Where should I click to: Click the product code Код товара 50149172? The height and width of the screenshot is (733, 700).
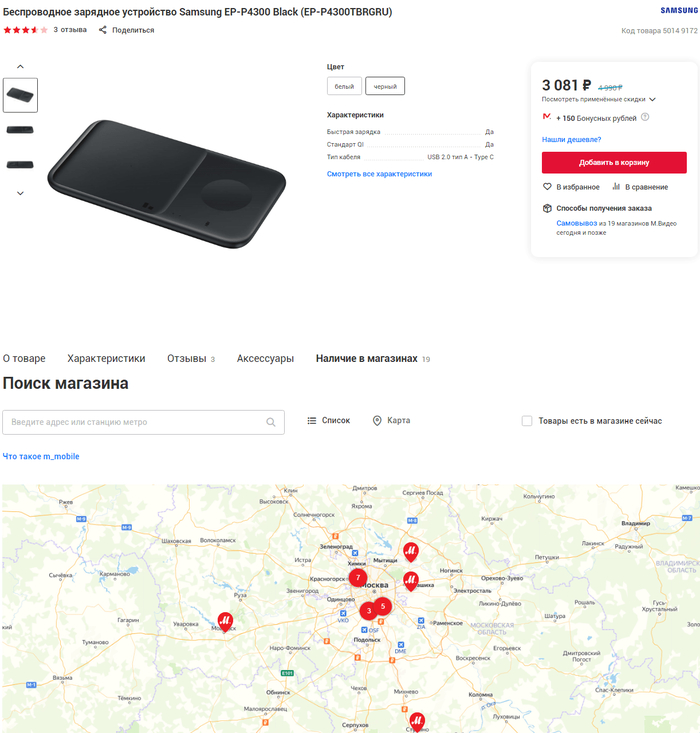pyautogui.click(x=659, y=31)
